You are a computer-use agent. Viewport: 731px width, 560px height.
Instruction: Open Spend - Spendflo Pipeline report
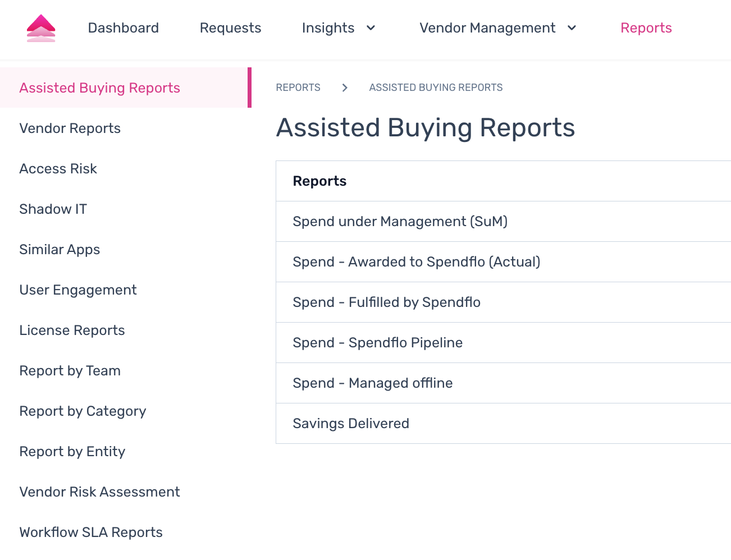(504, 343)
